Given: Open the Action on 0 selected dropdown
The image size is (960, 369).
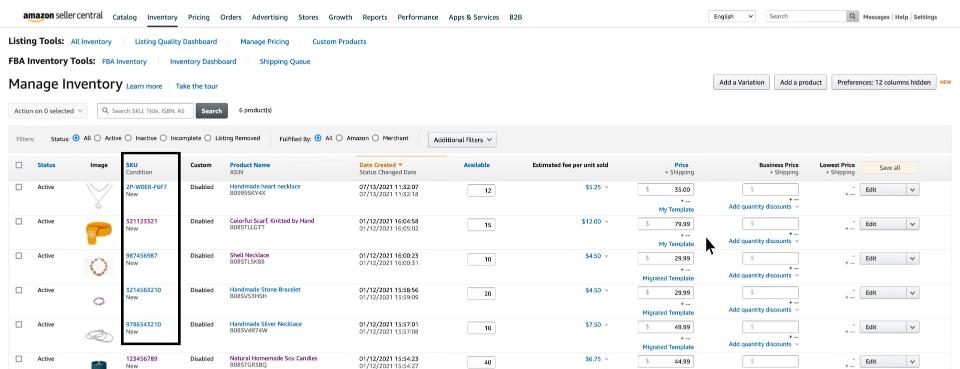Looking at the screenshot, I should tap(48, 111).
